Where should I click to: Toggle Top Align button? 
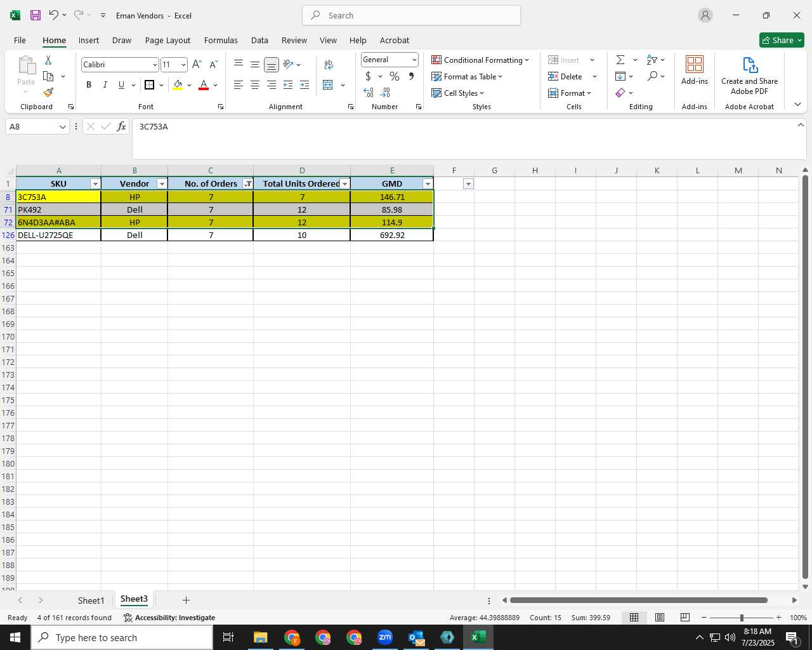[x=239, y=64]
